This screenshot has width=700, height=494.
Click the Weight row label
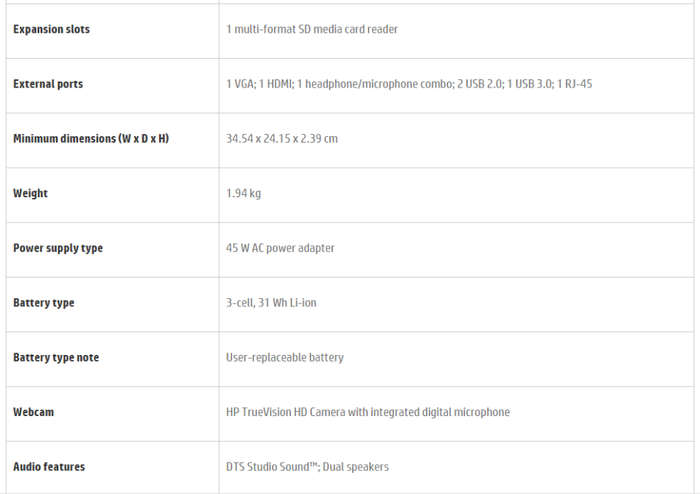pos(30,194)
